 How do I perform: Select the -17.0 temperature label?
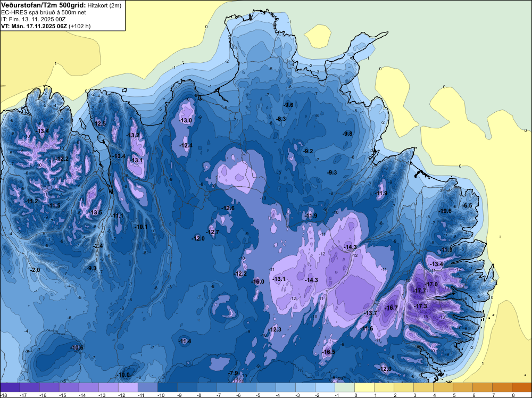pyautogui.click(x=432, y=284)
